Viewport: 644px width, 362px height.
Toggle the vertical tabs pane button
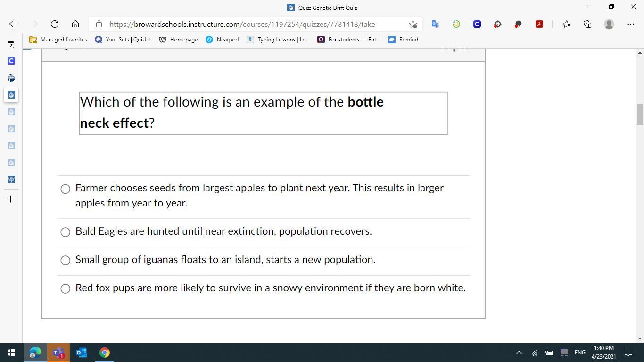coord(11,45)
